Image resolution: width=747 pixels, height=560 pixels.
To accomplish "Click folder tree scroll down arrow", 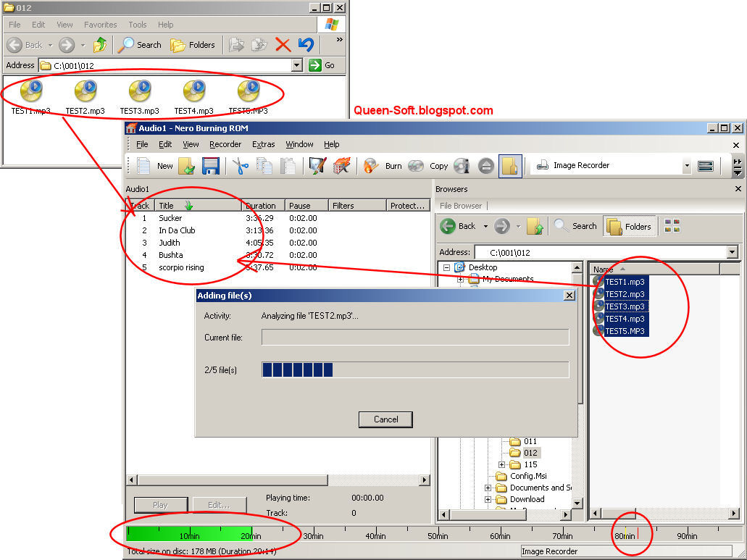I will 577,503.
